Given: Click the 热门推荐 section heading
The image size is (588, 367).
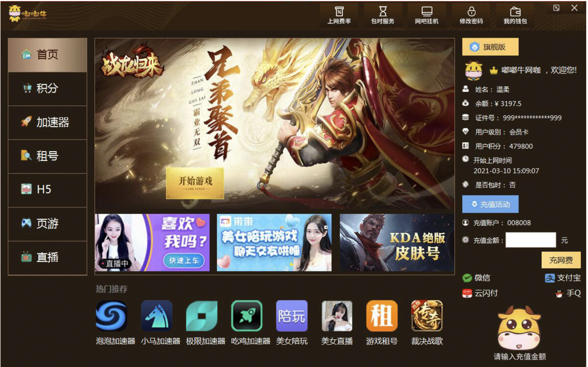Looking at the screenshot, I should point(112,289).
